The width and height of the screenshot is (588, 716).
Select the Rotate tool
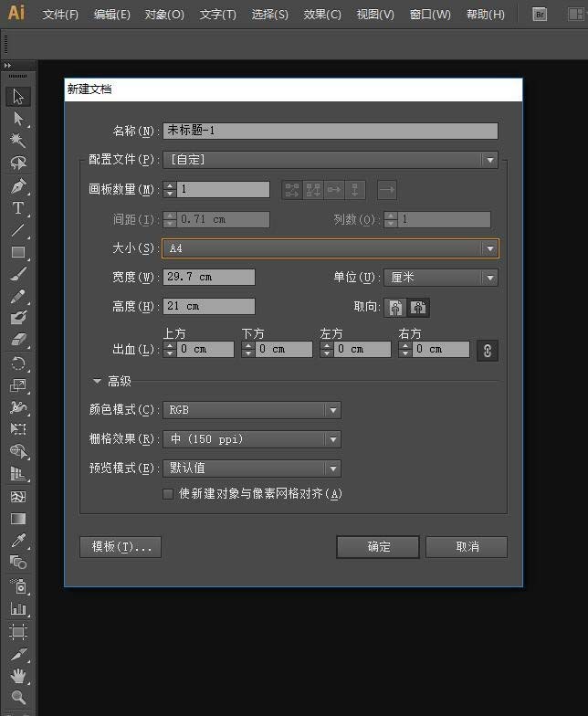click(18, 363)
